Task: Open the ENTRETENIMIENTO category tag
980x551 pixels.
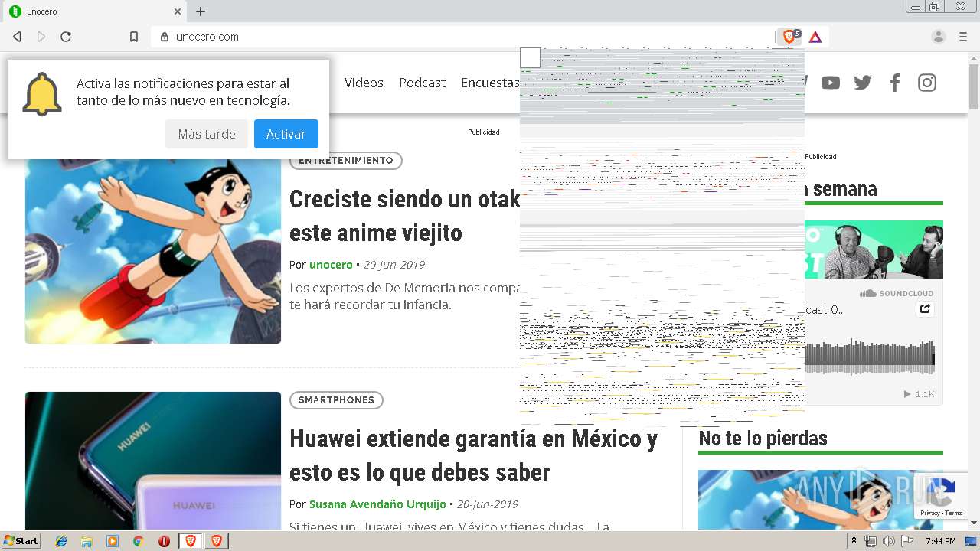Action: (x=345, y=161)
